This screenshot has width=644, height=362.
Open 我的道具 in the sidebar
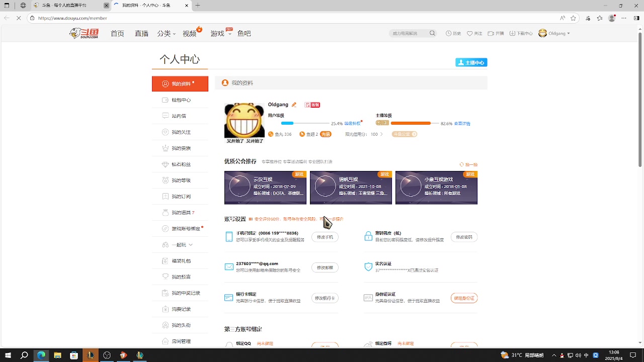[180, 212]
